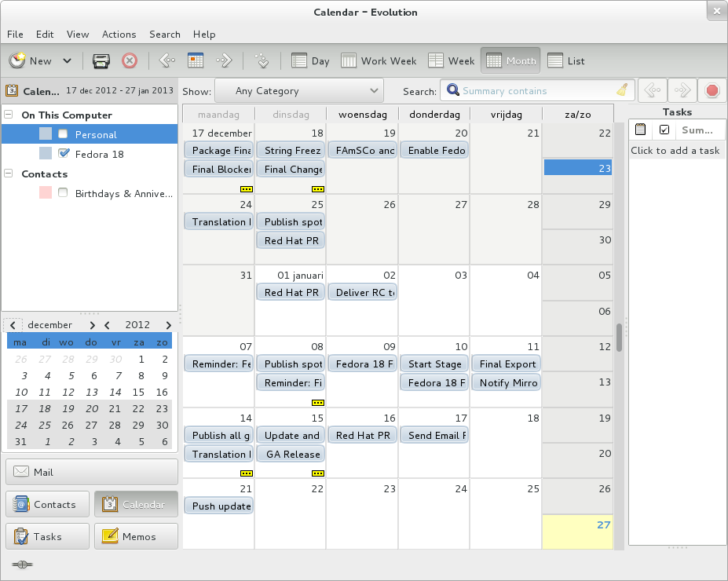Screen dimensions: 728x581
Task: Open the Memos section
Action: pos(135,537)
